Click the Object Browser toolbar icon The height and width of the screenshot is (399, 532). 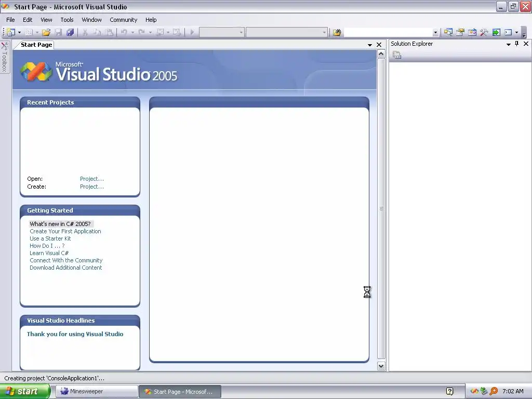click(472, 32)
